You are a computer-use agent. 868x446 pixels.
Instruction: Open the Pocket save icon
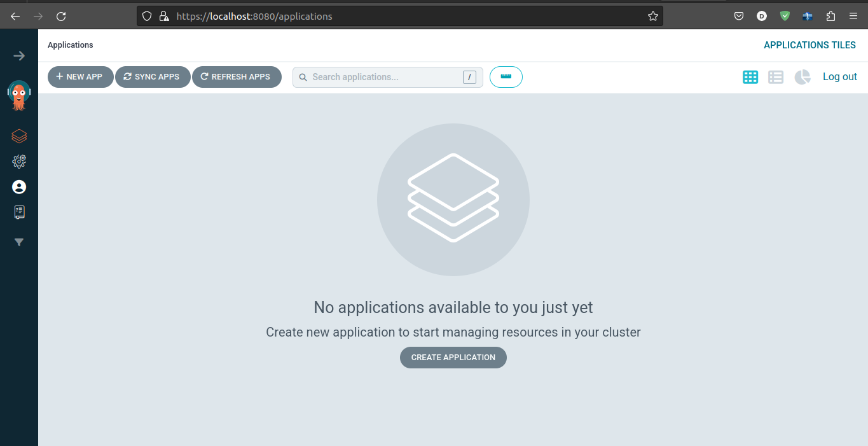point(739,17)
